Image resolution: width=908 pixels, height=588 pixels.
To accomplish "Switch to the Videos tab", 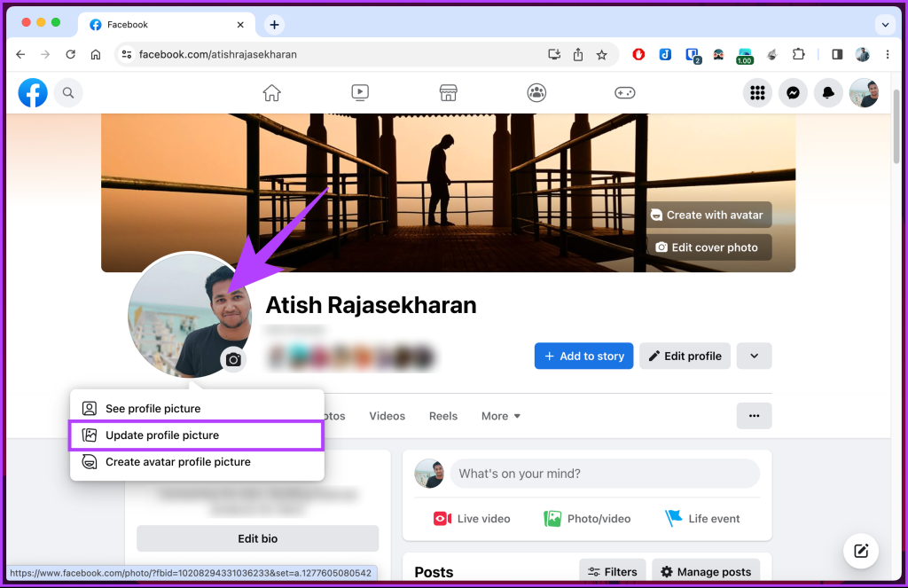I will point(387,415).
